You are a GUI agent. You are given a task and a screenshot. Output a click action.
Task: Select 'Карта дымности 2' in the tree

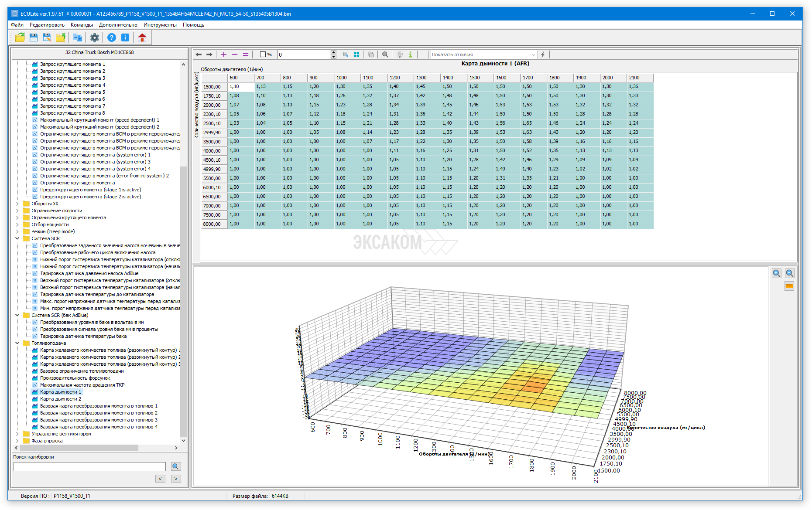coord(60,399)
